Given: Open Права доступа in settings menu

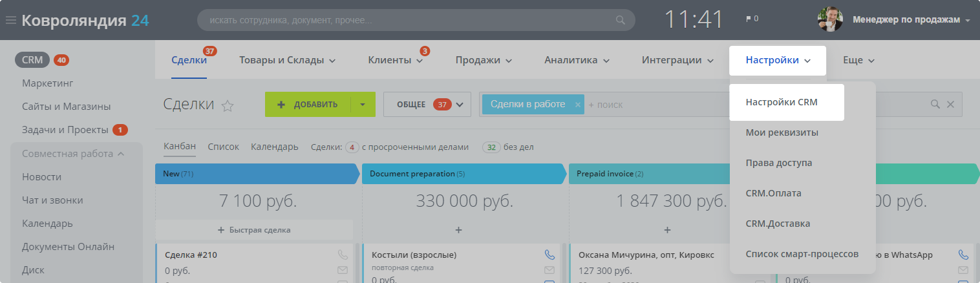Looking at the screenshot, I should tap(779, 163).
